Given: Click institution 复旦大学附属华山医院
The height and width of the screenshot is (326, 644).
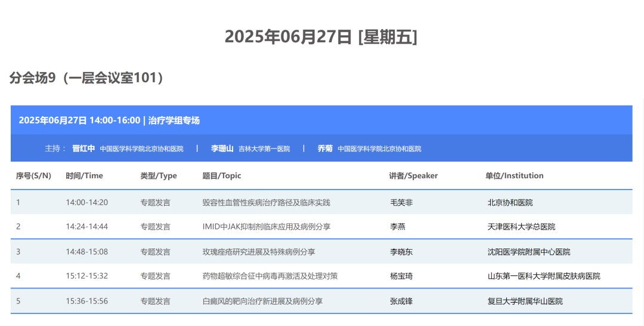Looking at the screenshot, I should click(525, 301).
